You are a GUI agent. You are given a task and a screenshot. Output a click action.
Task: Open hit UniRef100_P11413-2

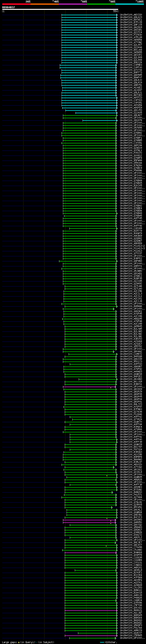click(132, 246)
